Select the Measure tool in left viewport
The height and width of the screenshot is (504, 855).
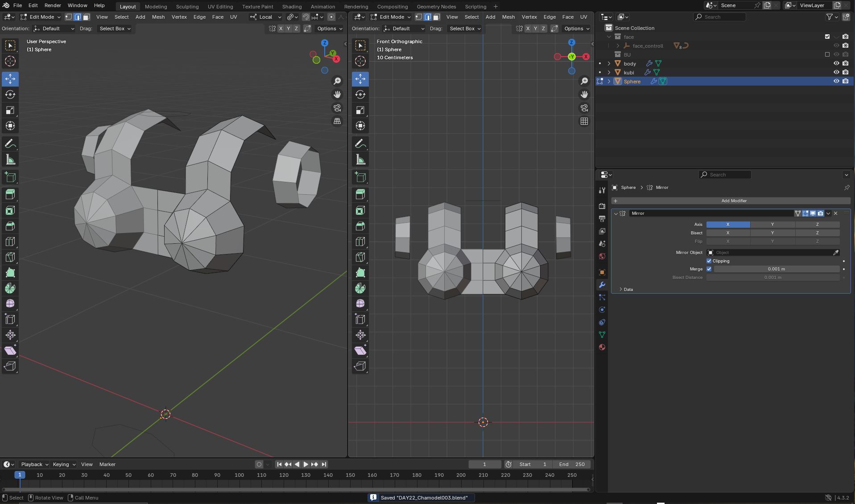coord(10,160)
